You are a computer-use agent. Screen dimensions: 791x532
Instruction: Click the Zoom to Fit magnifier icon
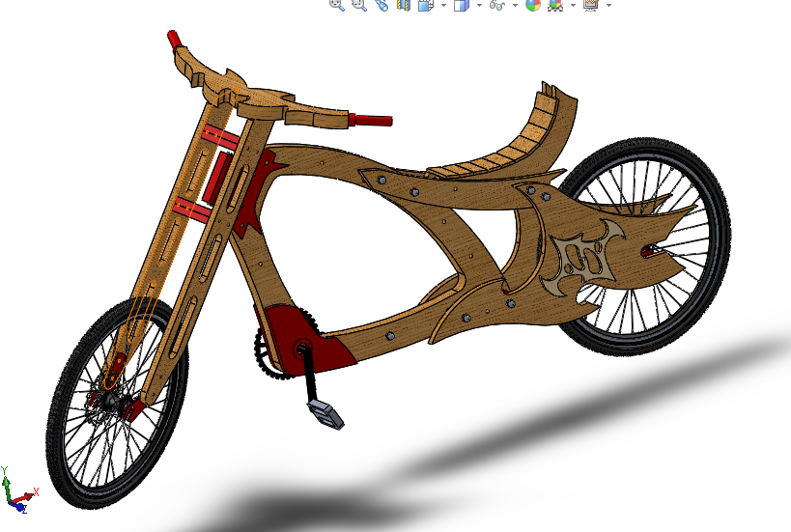pos(336,5)
